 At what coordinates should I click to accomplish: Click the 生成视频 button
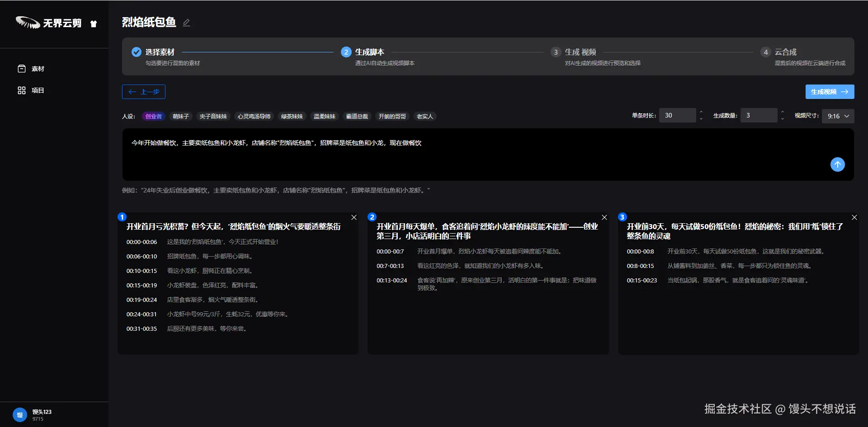tap(830, 92)
